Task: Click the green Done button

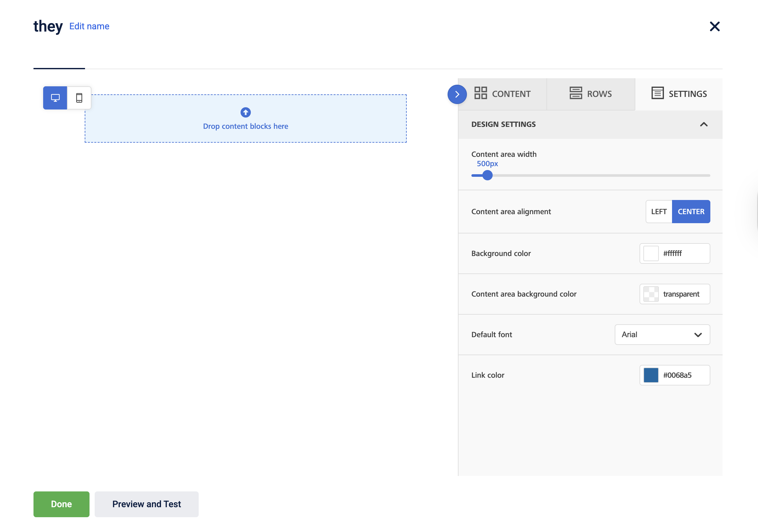Action: click(x=62, y=504)
